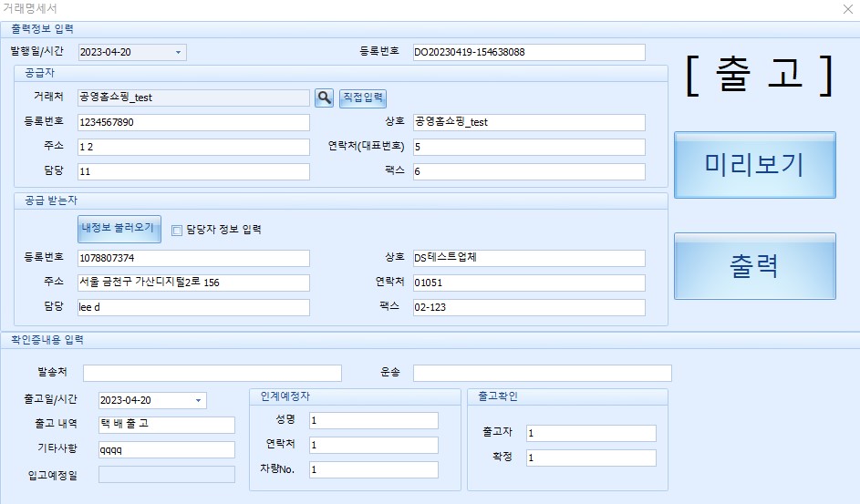The width and height of the screenshot is (860, 504).
Task: Click recipient 주소 field 서울 금천구 가산디지털2로 156
Action: [193, 283]
